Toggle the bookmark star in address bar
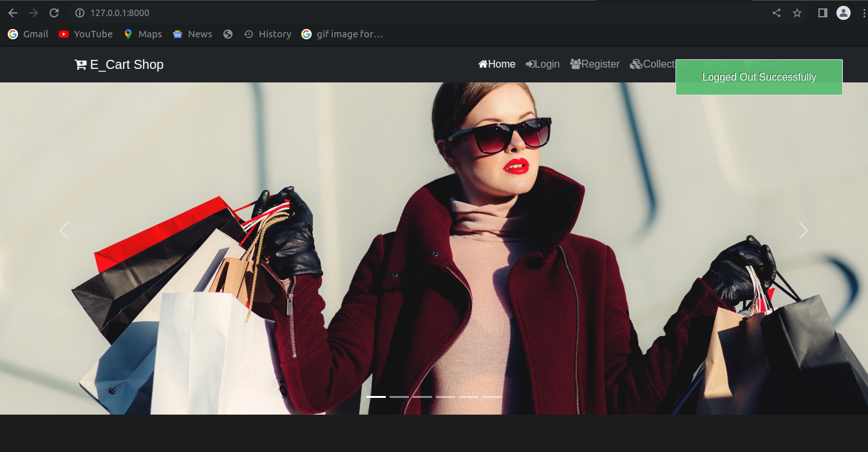The height and width of the screenshot is (452, 868). [x=797, y=12]
